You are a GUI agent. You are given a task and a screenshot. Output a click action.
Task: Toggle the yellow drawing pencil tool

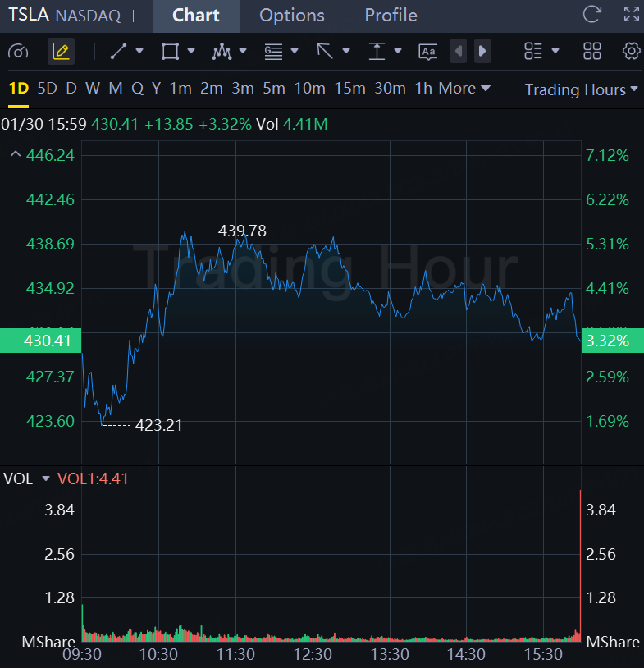point(61,52)
